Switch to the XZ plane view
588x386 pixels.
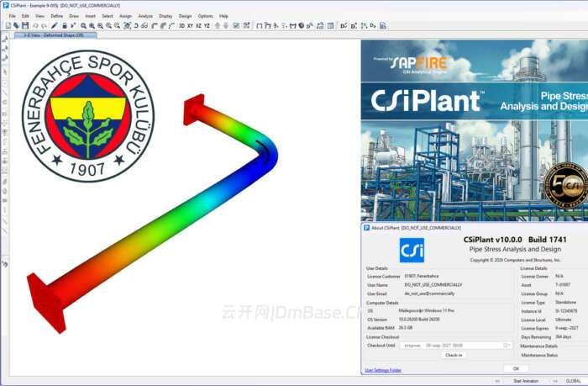198,25
